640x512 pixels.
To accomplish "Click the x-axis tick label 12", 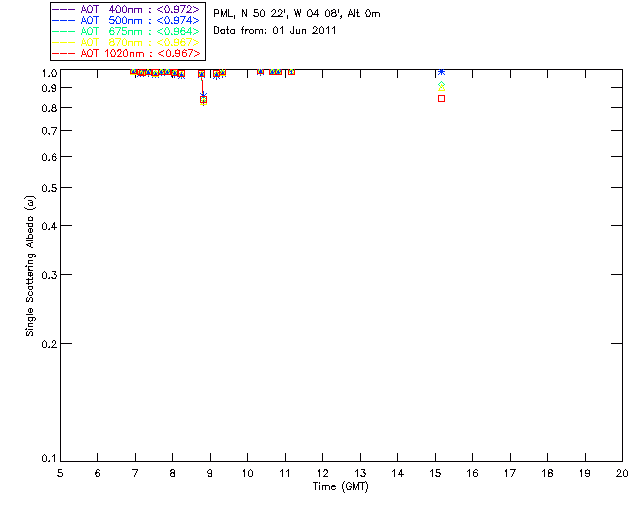I will pos(322,473).
